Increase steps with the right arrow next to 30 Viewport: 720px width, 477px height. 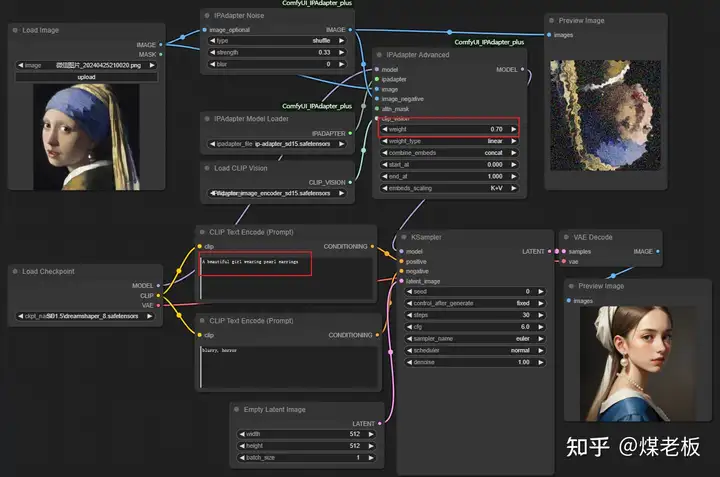point(541,315)
